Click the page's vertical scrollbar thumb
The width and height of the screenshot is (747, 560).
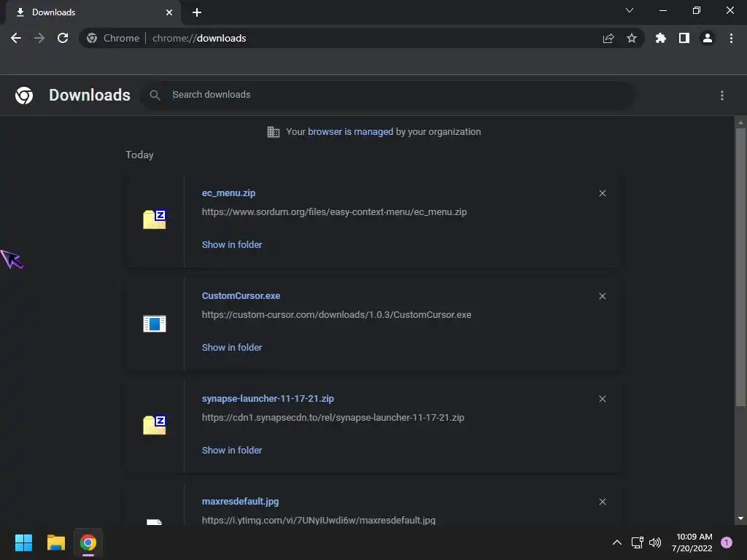(x=740, y=267)
